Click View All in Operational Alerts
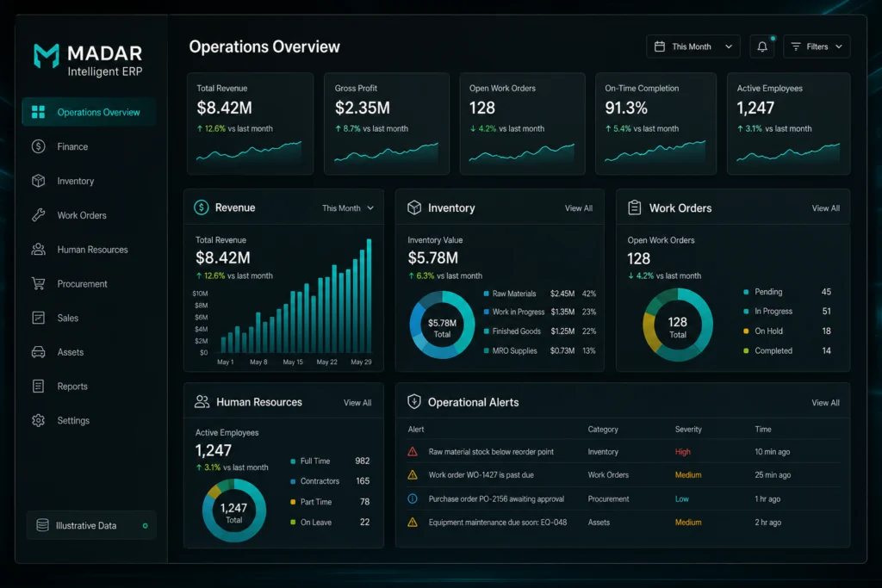 coord(826,403)
